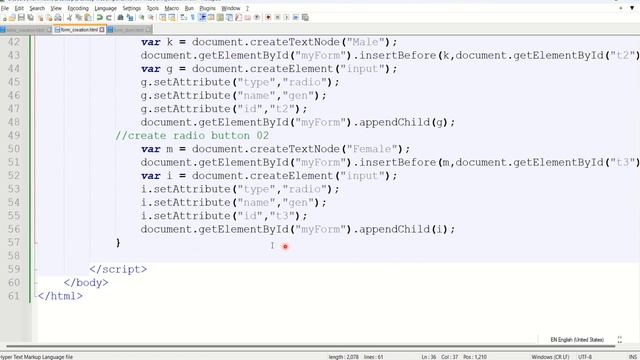Click the Save recorded macro icon
640x360 pixels.
(305, 18)
